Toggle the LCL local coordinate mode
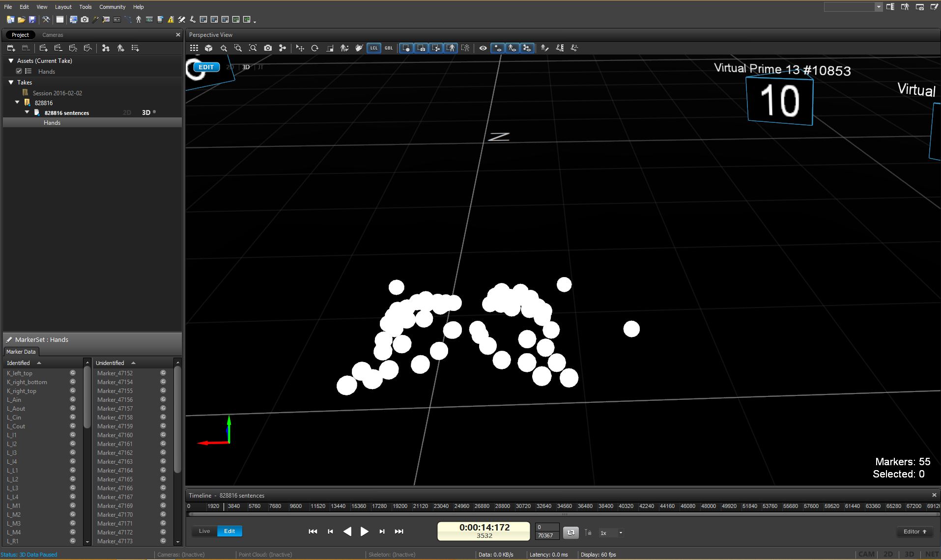941x560 pixels. point(374,48)
